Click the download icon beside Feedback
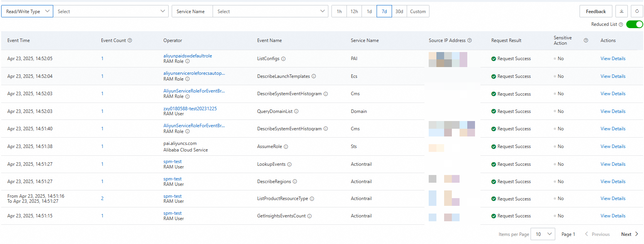The height and width of the screenshot is (244, 644). [x=622, y=12]
